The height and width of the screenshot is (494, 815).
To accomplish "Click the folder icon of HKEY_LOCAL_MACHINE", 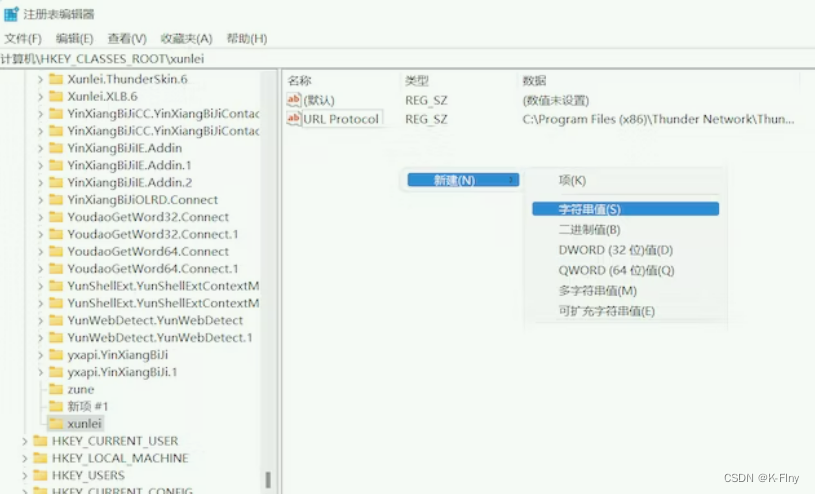I will tap(40, 458).
